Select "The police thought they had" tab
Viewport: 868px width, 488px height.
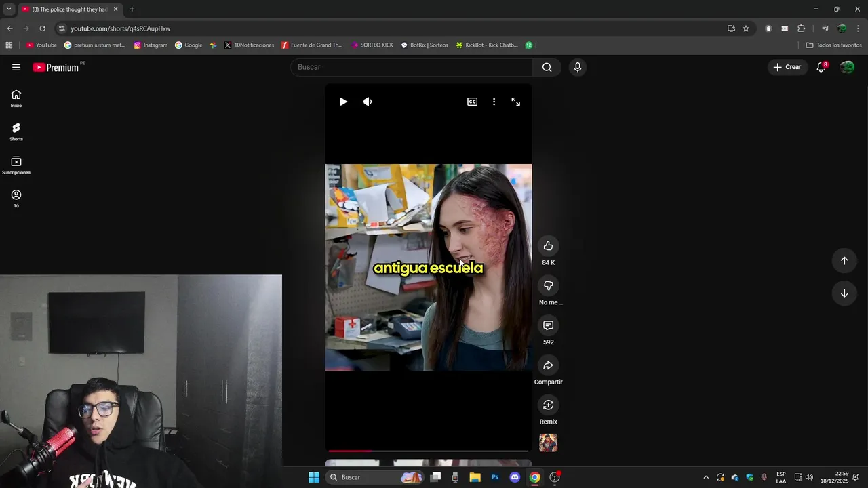70,9
